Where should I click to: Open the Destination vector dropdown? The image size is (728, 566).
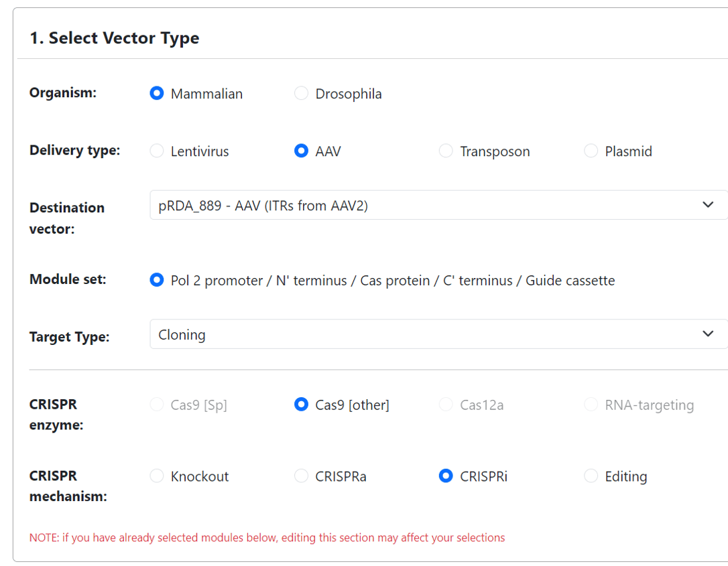coord(439,205)
